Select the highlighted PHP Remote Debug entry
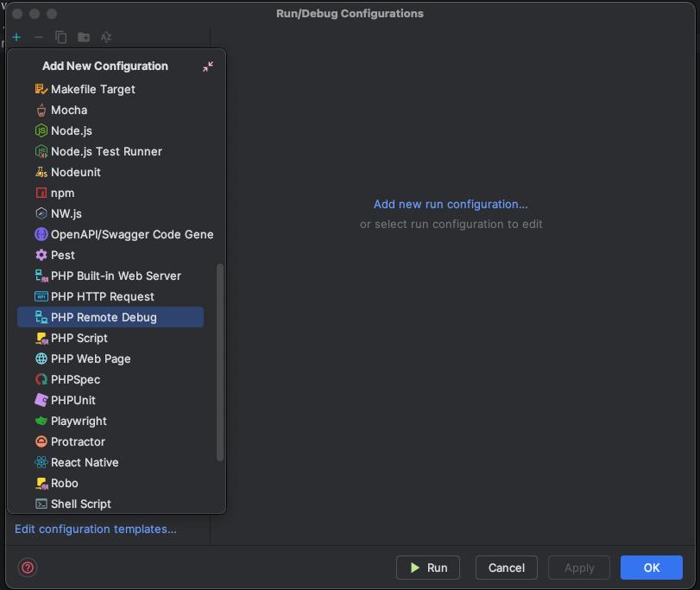The height and width of the screenshot is (590, 700). click(x=110, y=317)
